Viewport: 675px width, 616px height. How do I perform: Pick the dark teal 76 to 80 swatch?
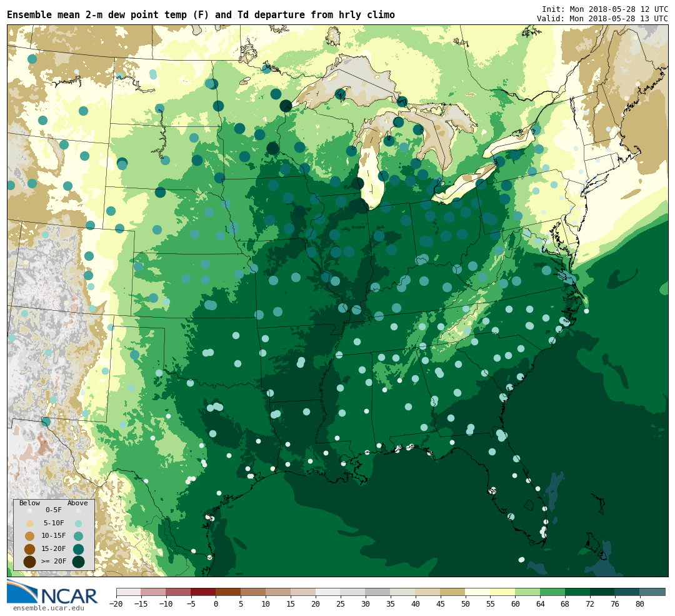[627, 592]
